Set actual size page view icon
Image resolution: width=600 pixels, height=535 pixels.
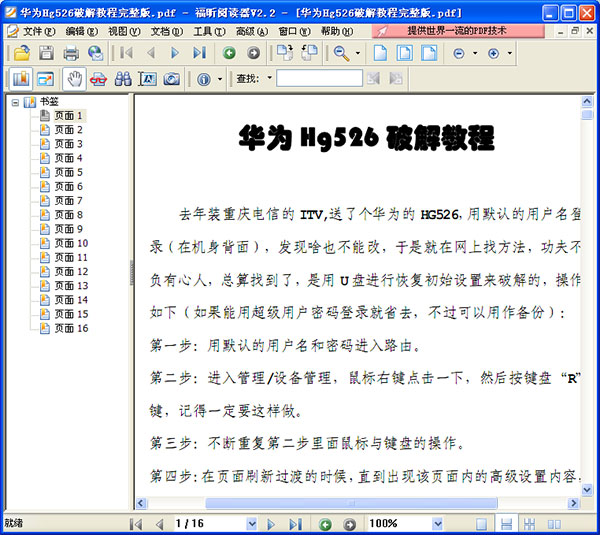[x=380, y=53]
